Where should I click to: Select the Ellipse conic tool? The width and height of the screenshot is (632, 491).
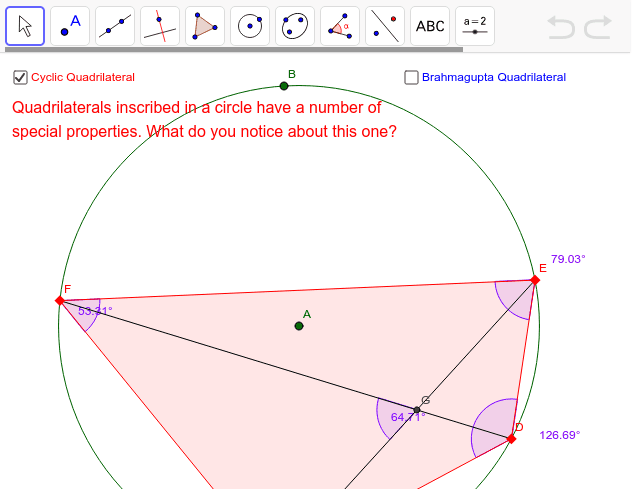(295, 26)
